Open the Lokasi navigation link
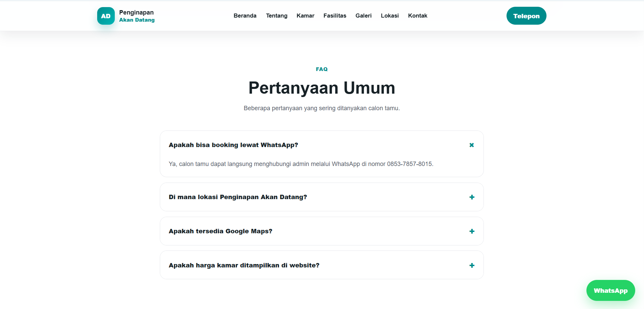 [390, 16]
